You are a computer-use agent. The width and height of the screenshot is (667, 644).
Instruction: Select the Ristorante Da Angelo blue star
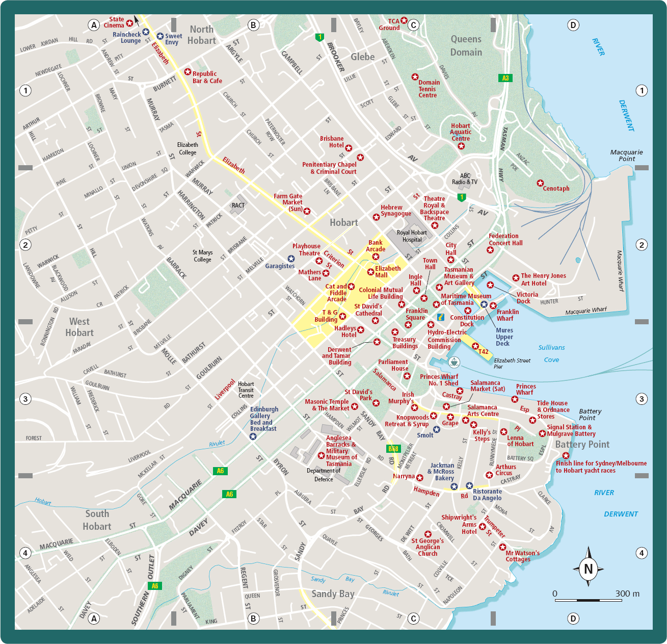(x=469, y=486)
